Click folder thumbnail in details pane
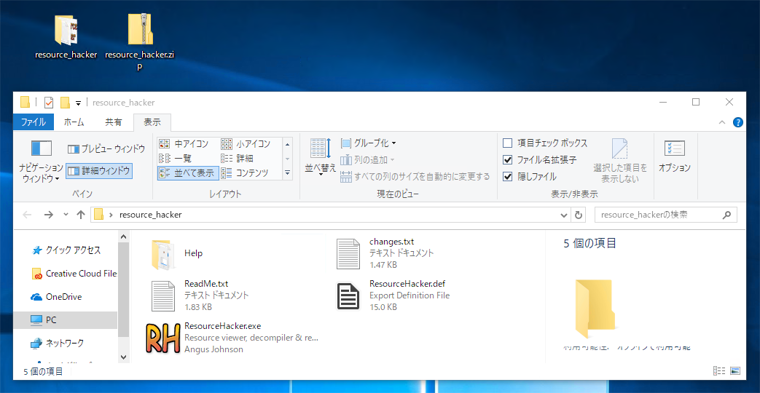The width and height of the screenshot is (760, 393). pos(594,309)
